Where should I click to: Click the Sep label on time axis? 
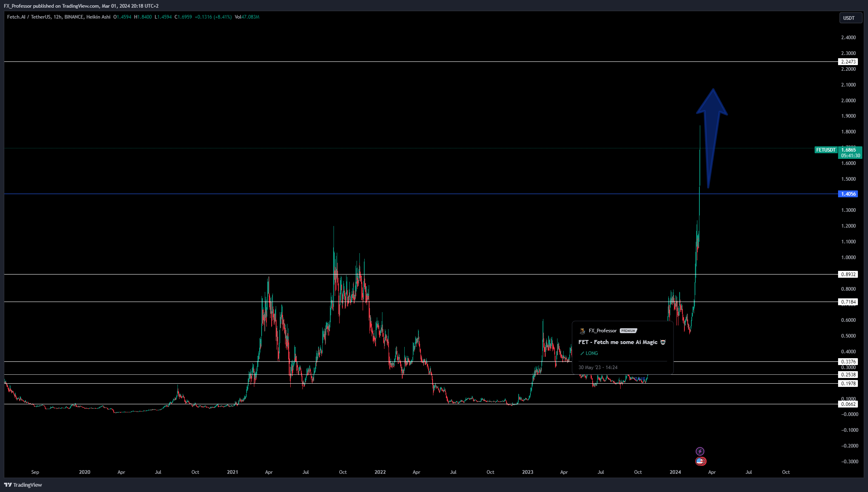(x=35, y=472)
